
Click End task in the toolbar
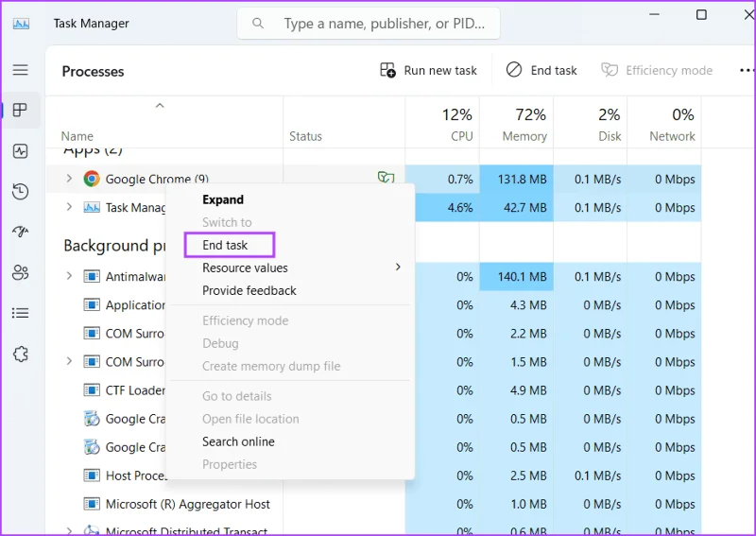[541, 71]
